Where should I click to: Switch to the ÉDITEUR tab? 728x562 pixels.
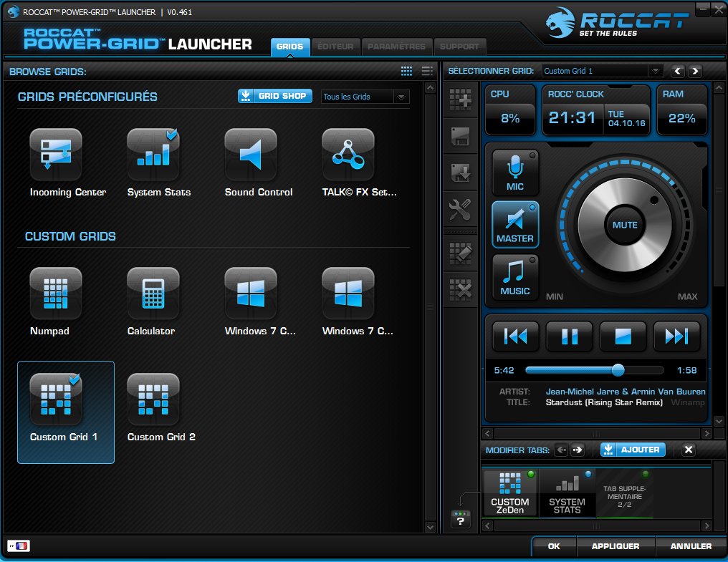pyautogui.click(x=335, y=47)
